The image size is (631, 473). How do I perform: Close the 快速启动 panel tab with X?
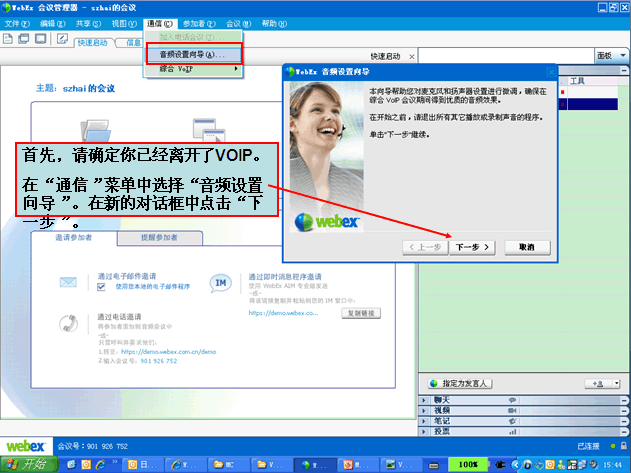pos(412,57)
